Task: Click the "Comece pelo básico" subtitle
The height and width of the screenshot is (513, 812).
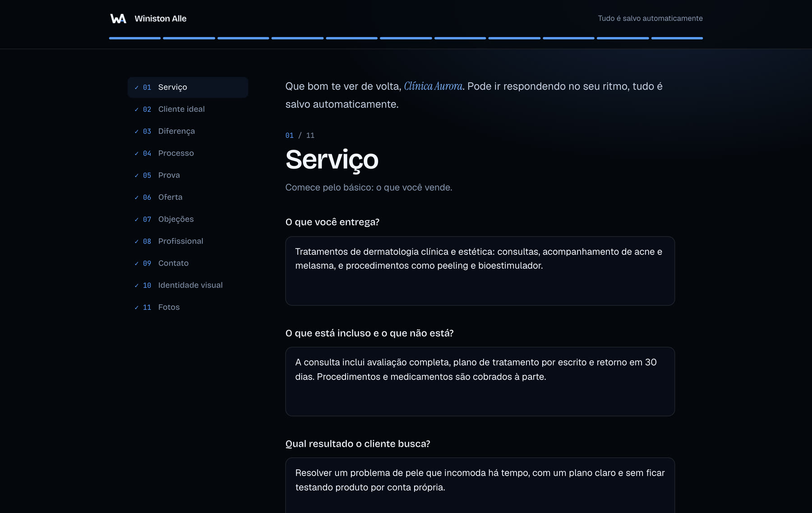Action: click(369, 188)
